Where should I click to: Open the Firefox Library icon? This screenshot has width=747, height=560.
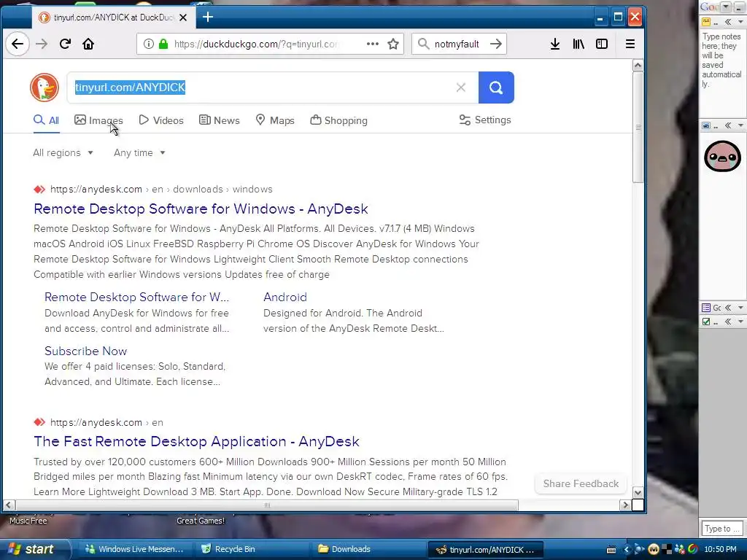tap(578, 44)
